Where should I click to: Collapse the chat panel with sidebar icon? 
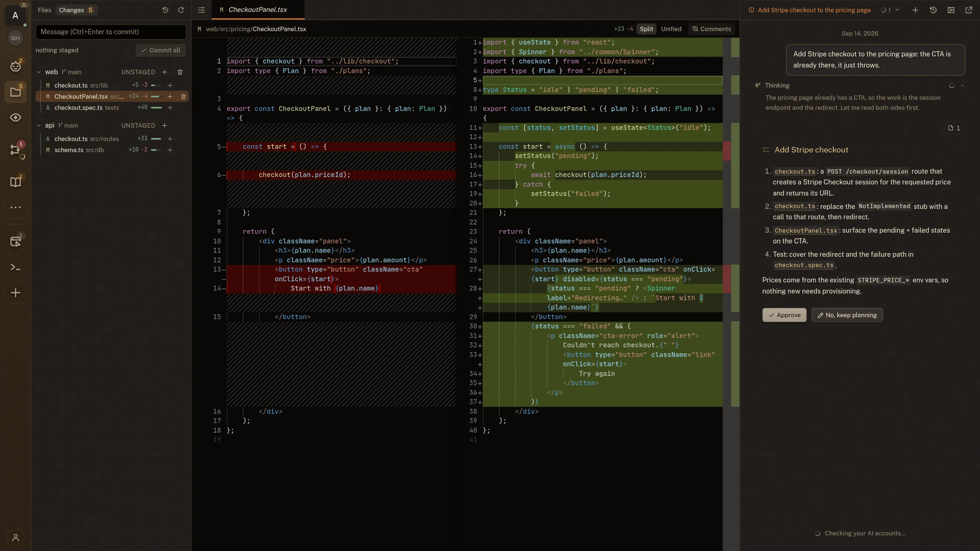pyautogui.click(x=951, y=10)
